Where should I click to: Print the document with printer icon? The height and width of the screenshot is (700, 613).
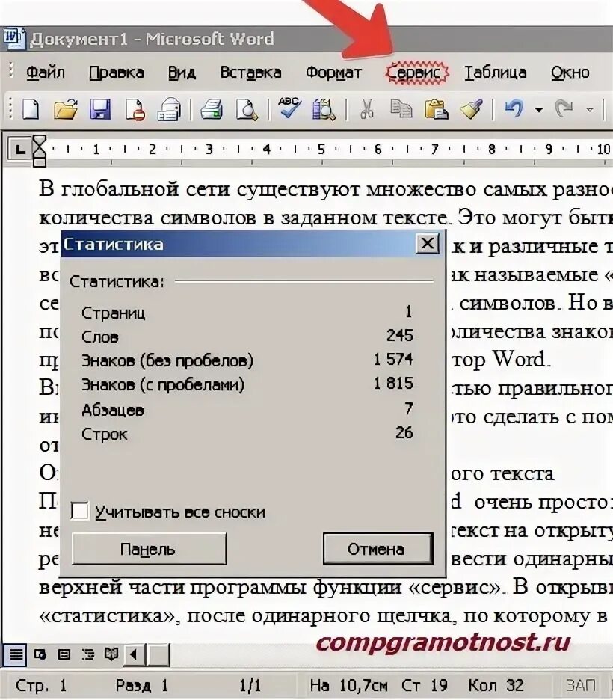212,109
